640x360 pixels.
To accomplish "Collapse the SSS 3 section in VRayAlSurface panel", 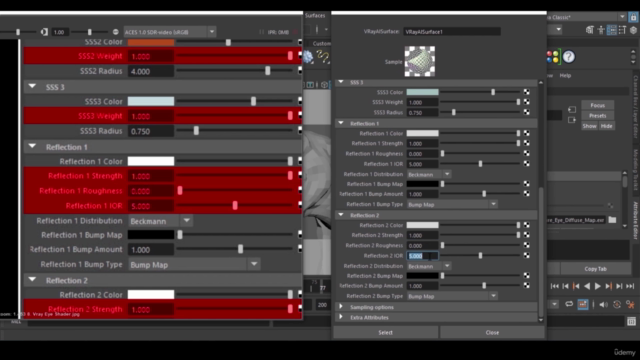I will 341,82.
